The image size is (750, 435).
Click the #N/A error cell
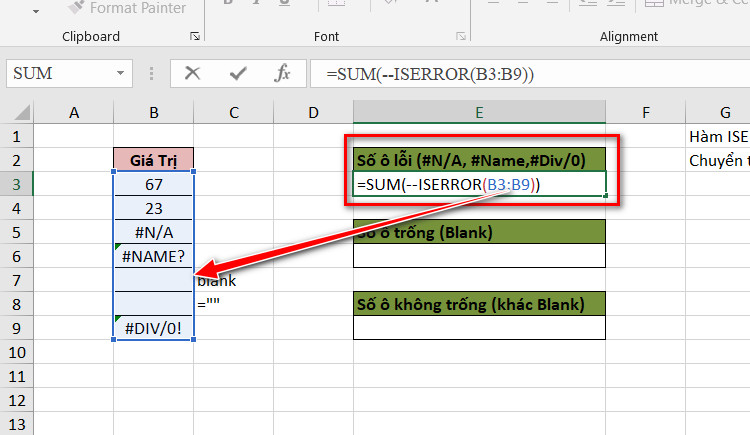[154, 232]
